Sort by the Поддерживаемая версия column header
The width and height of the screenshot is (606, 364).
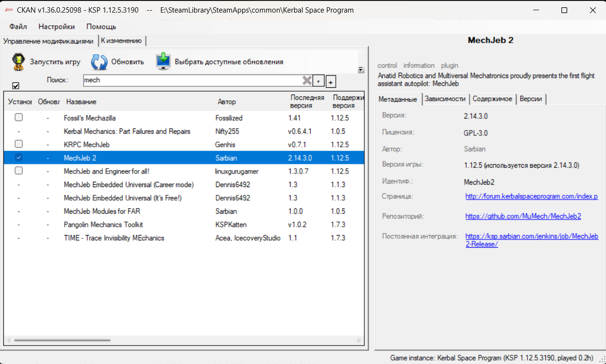348,102
